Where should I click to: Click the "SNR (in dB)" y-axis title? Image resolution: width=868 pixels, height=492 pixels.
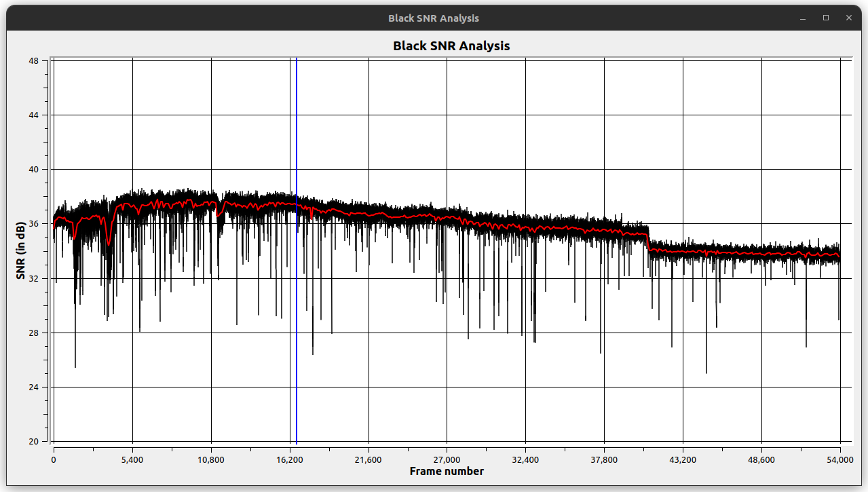pos(20,251)
